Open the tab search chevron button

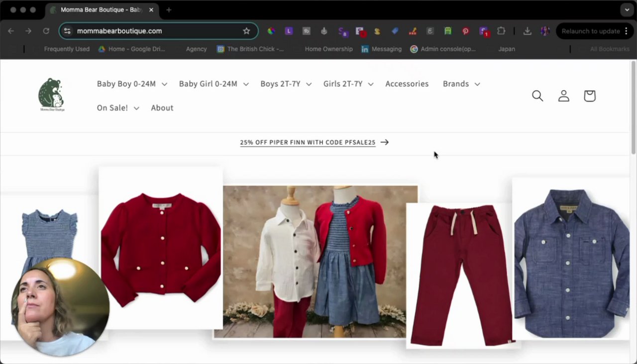tap(627, 10)
